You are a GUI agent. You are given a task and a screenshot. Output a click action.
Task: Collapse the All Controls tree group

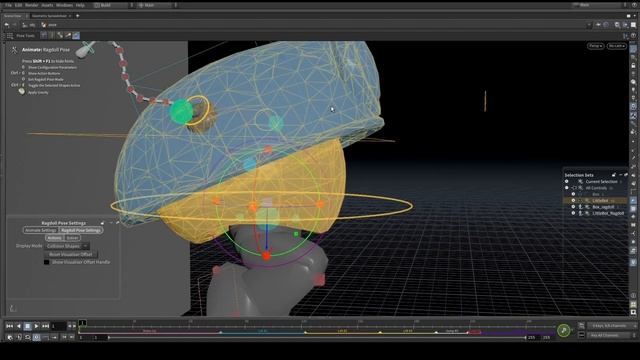[x=574, y=188]
